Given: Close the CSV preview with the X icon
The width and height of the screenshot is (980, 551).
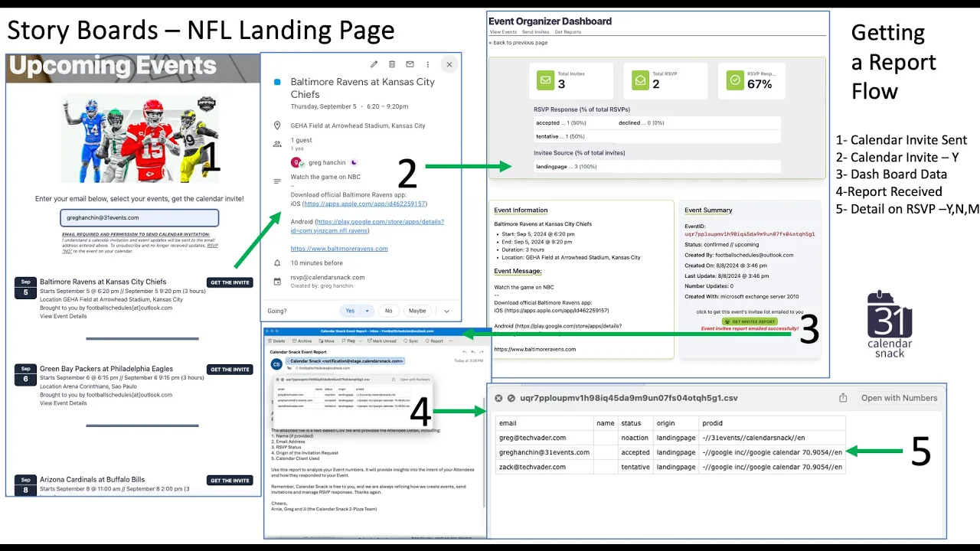Looking at the screenshot, I should [498, 398].
